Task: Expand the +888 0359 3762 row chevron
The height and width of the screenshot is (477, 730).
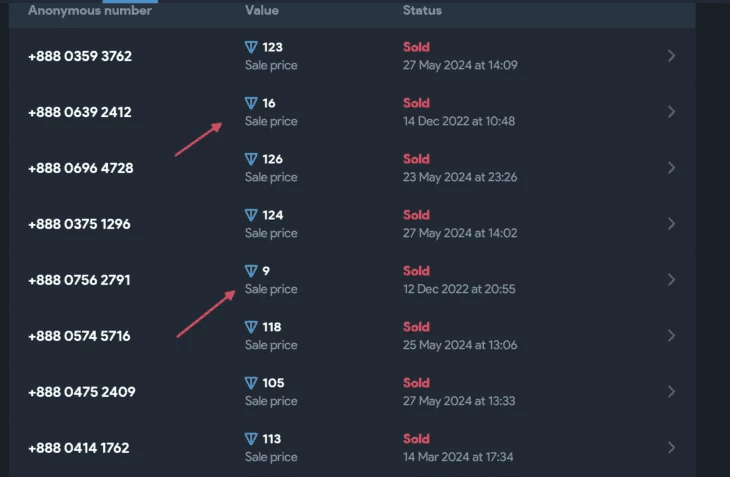Action: [671, 56]
